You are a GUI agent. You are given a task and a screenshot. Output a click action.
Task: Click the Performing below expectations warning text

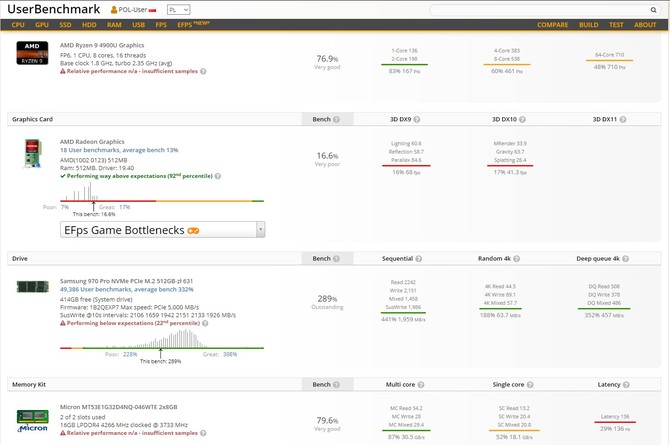[x=133, y=323]
